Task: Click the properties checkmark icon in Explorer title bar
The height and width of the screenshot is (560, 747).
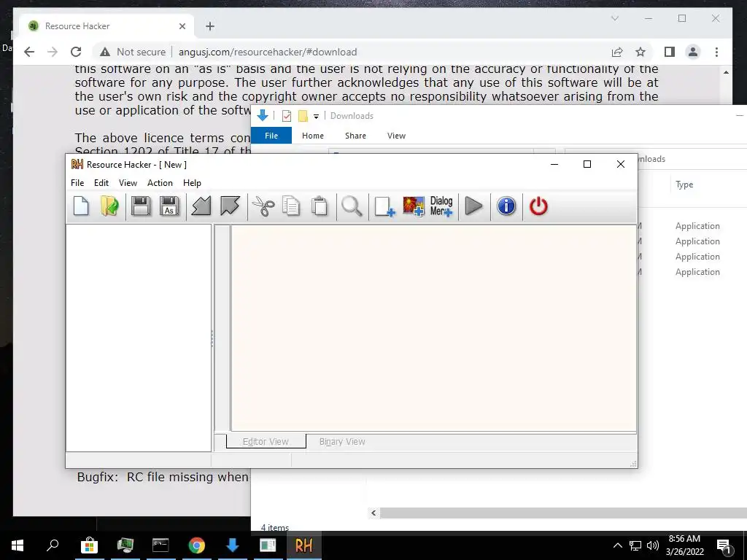Action: [x=286, y=116]
